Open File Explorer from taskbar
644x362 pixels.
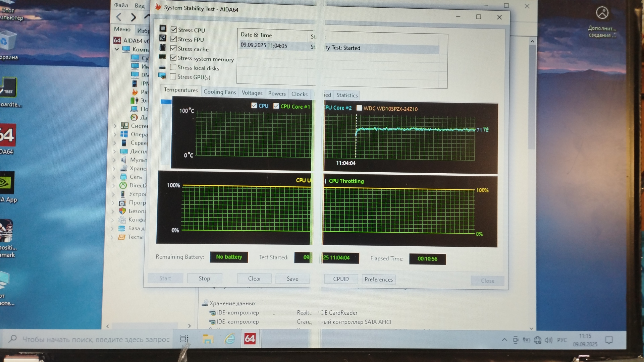point(208,339)
